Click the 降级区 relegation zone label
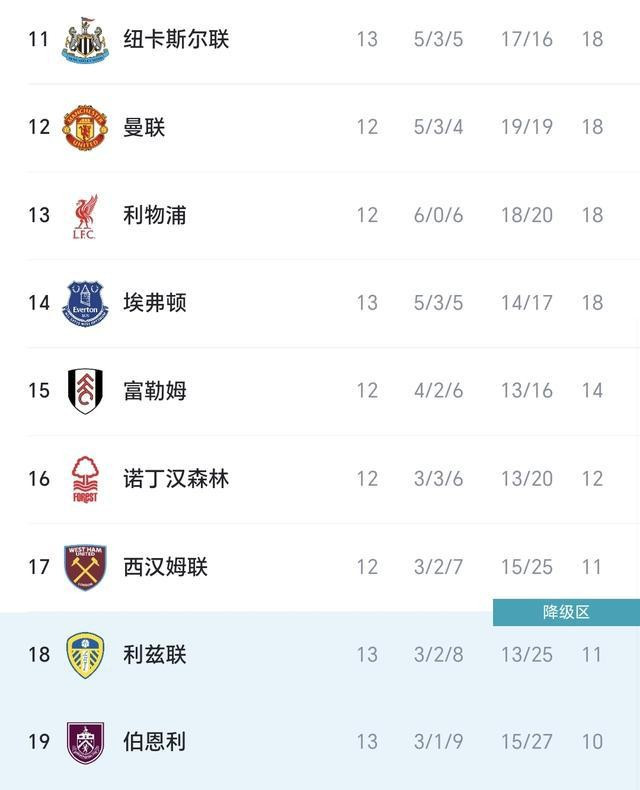The height and width of the screenshot is (790, 640). [566, 612]
